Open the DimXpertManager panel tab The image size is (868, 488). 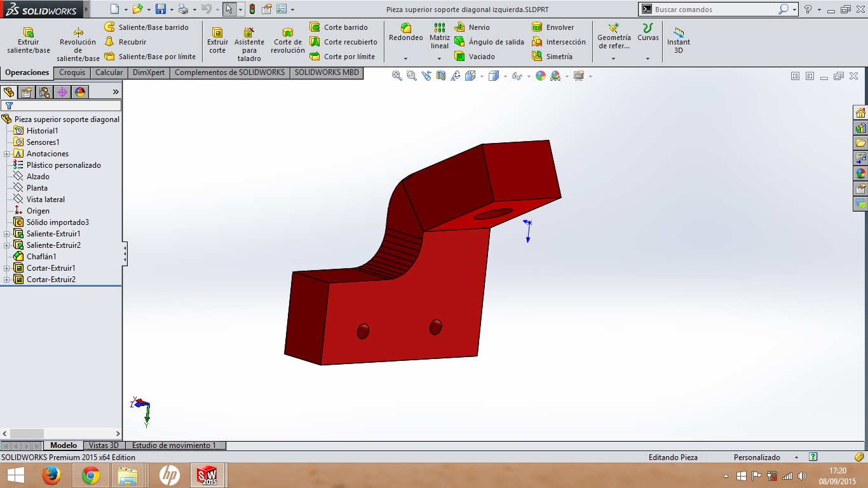[x=62, y=92]
